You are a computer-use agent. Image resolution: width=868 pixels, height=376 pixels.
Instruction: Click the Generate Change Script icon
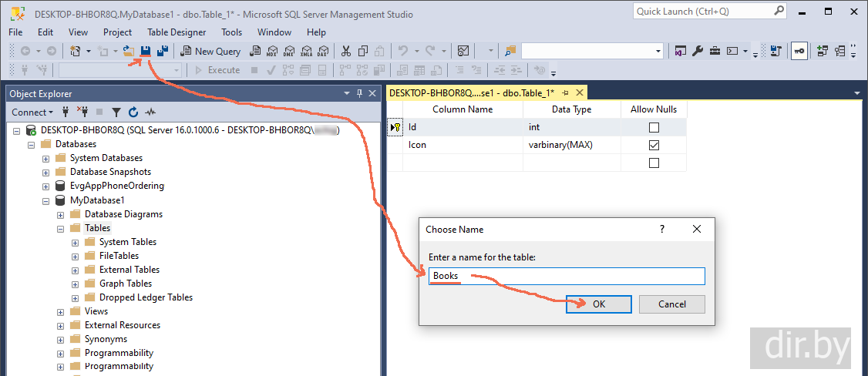775,51
